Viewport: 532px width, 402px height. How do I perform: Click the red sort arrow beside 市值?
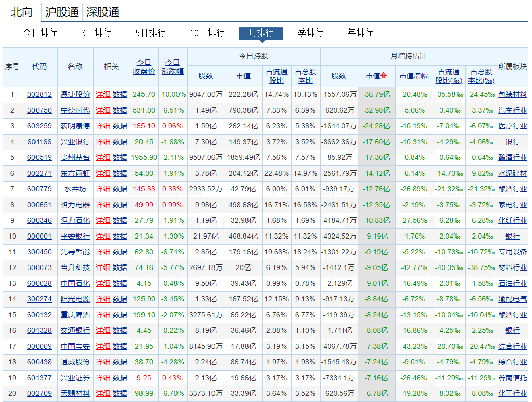[x=384, y=76]
